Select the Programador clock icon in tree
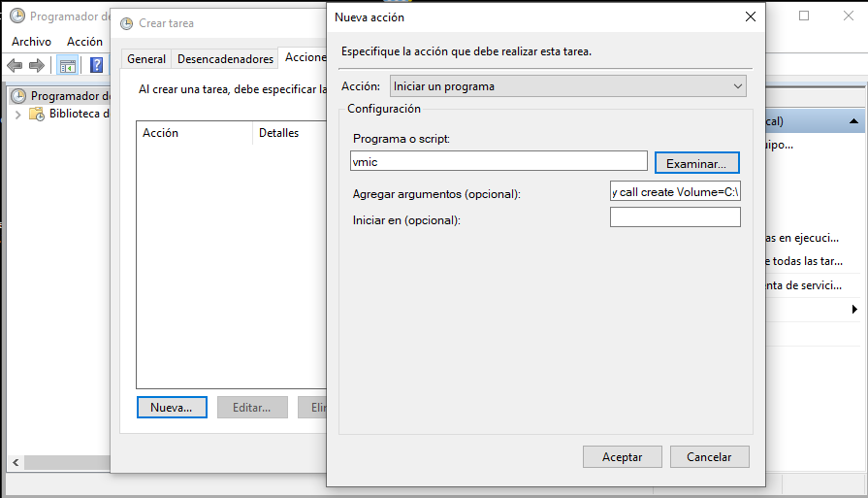This screenshot has width=868, height=498. 18,95
